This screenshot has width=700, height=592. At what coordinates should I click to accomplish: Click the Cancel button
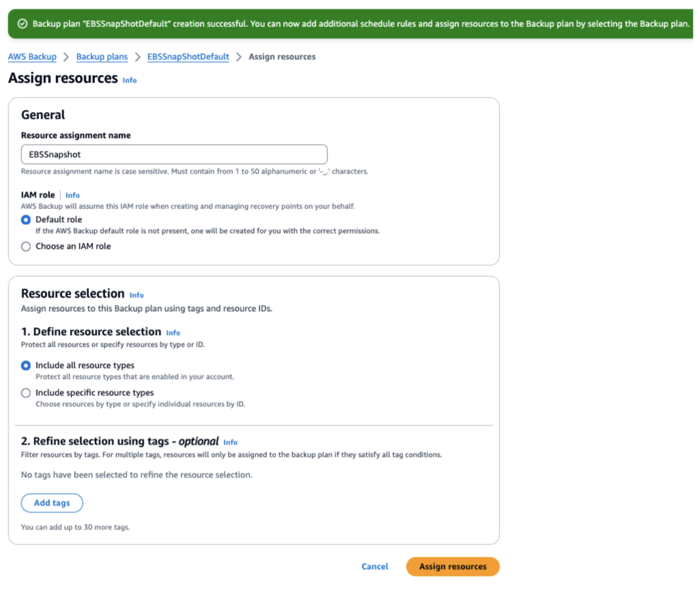point(375,566)
